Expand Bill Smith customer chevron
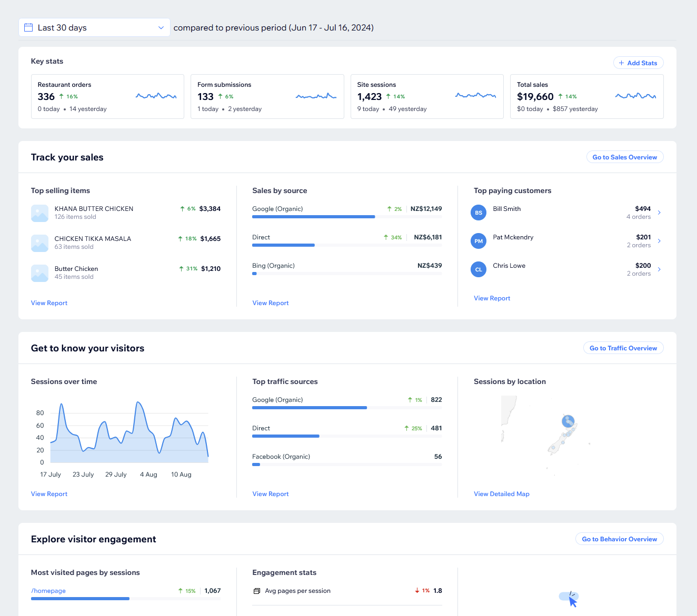Screen dimensions: 697x616 (x=659, y=213)
